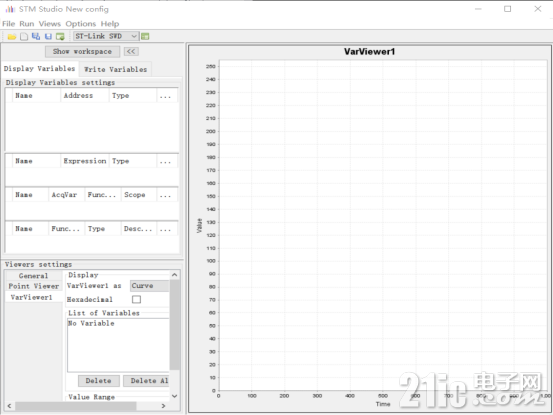
Task: Open the Options menu
Action: (x=81, y=24)
